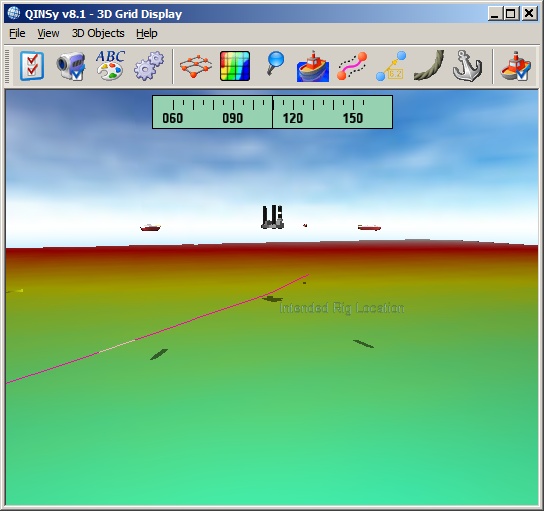
Task: Click the 090 compass heading value
Action: point(232,118)
